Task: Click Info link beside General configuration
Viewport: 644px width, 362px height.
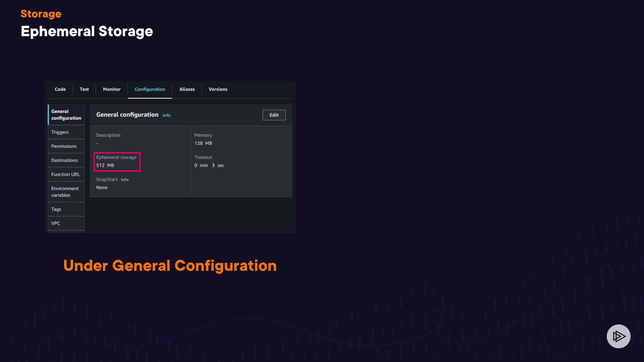Action: (x=166, y=115)
